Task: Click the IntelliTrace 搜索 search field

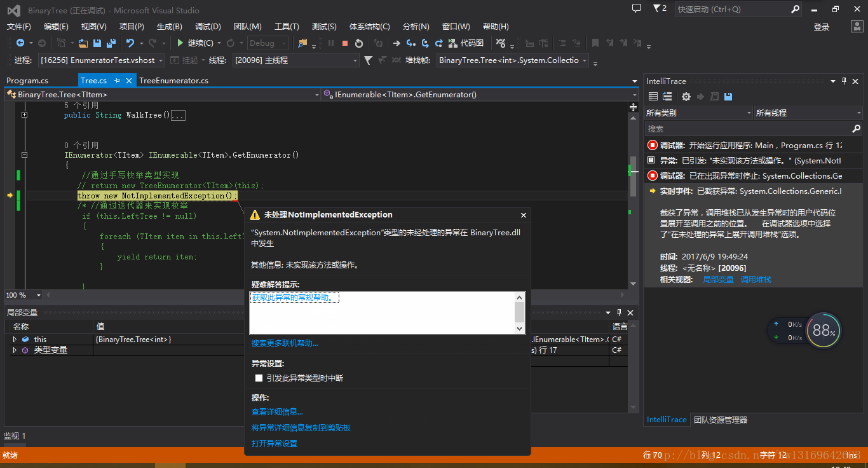Action: coord(753,128)
